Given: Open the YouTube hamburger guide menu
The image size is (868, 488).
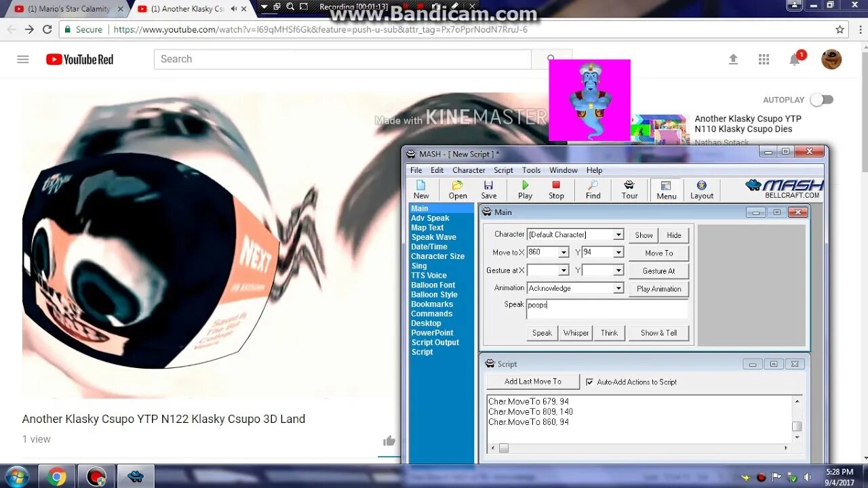Looking at the screenshot, I should tap(23, 59).
